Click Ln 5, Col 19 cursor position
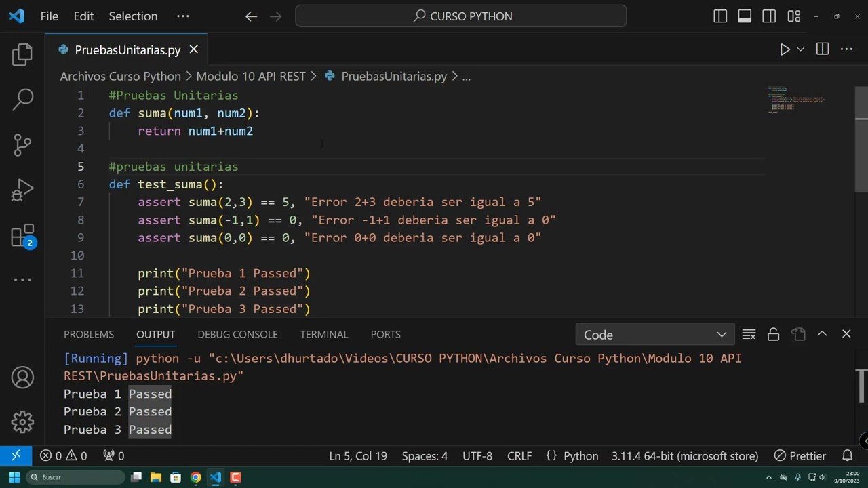The image size is (868, 488). click(358, 455)
